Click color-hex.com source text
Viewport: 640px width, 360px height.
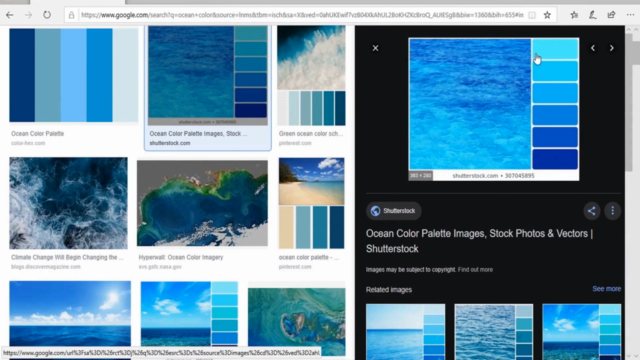coord(28,143)
